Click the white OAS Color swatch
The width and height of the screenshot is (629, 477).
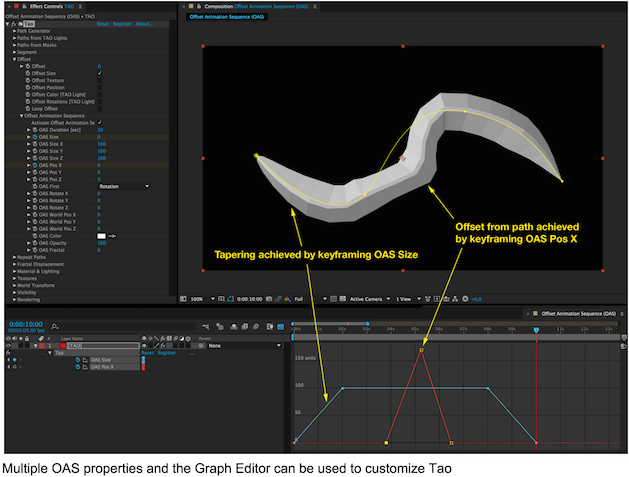pos(101,236)
